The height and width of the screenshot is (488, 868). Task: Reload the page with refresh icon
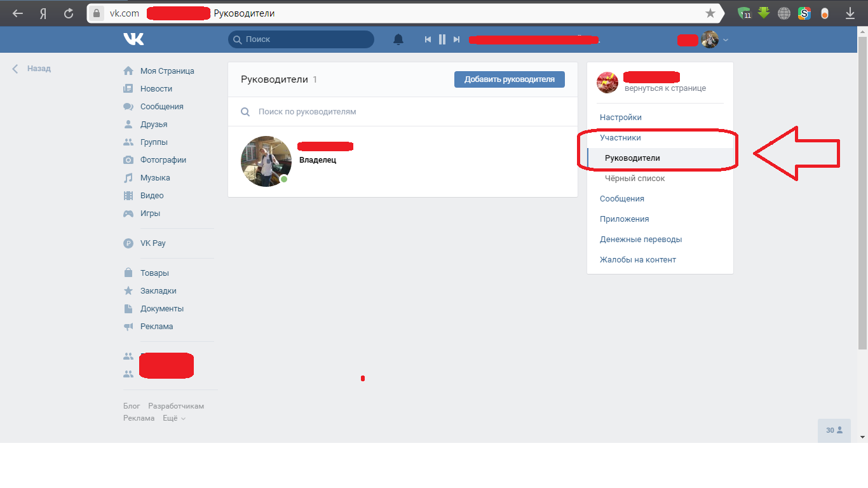tap(69, 13)
